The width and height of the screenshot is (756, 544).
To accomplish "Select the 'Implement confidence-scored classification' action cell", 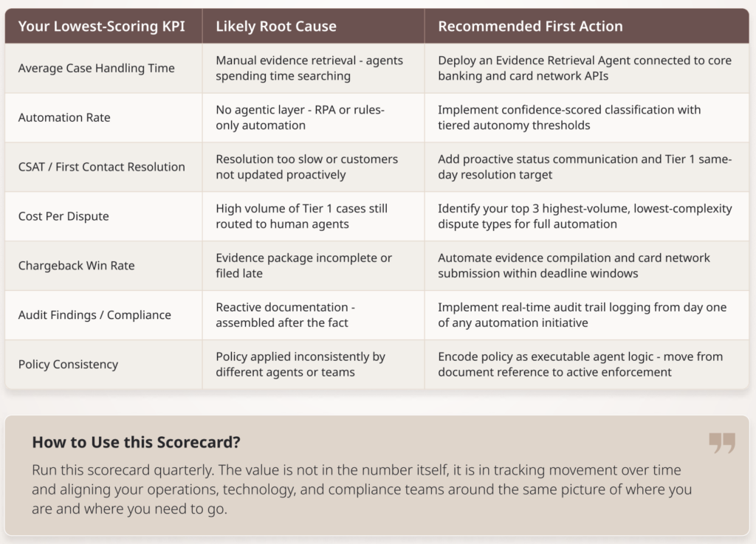I will coord(569,117).
